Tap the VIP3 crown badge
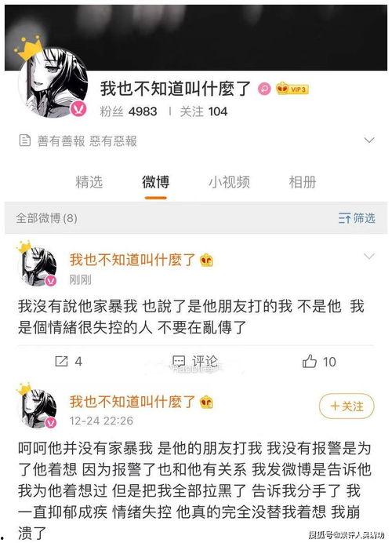This screenshot has width=392, height=543. click(292, 89)
